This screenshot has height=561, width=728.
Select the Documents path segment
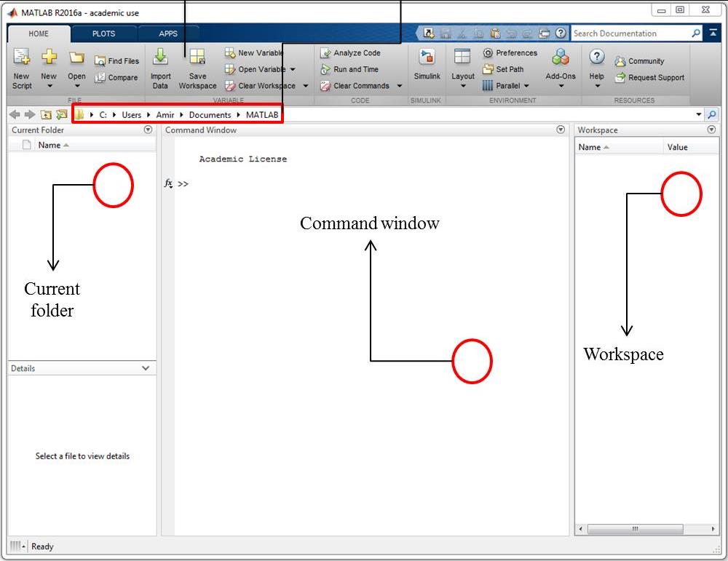pyautogui.click(x=210, y=115)
